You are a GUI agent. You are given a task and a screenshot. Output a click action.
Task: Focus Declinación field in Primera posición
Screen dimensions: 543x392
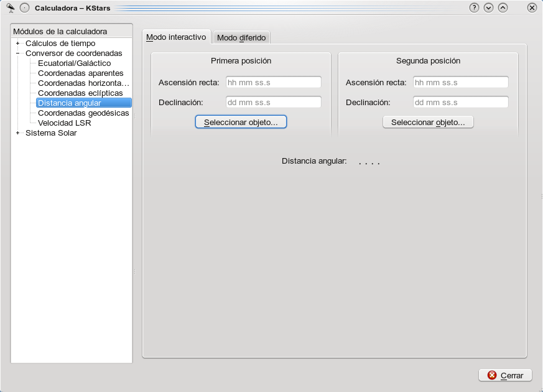coord(274,102)
